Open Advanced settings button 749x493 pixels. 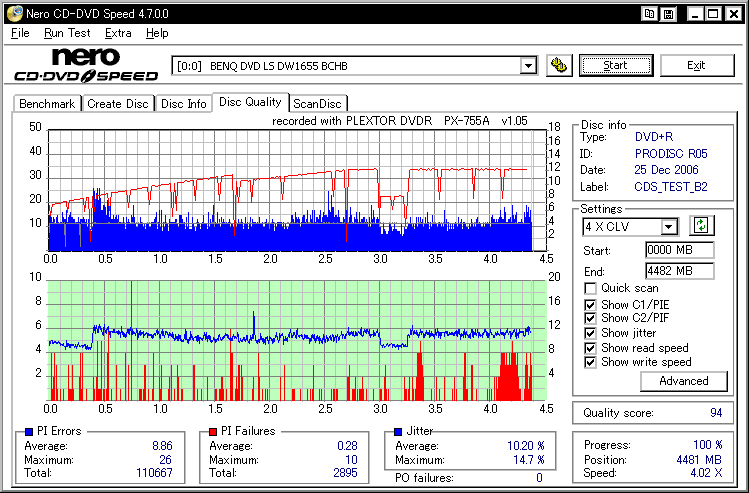tap(684, 381)
